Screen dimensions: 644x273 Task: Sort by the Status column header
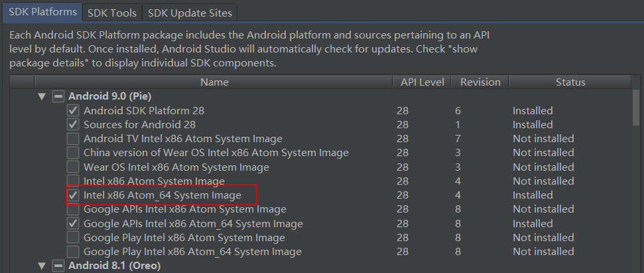point(570,82)
